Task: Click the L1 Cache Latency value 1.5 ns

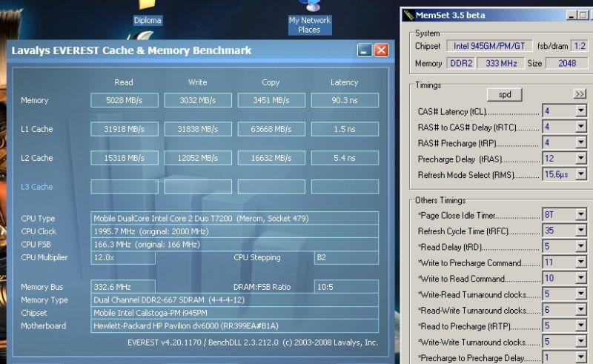Action: pyautogui.click(x=345, y=129)
